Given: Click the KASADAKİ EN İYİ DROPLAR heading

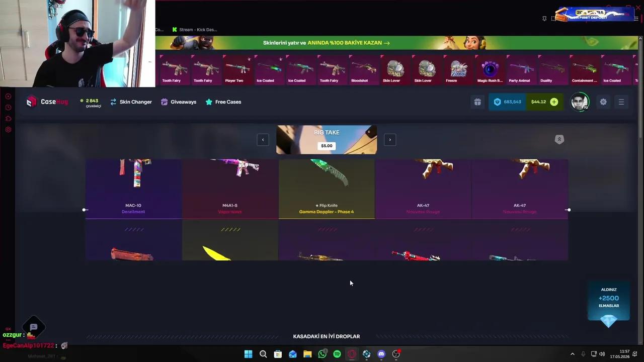Looking at the screenshot, I should coord(327,336).
